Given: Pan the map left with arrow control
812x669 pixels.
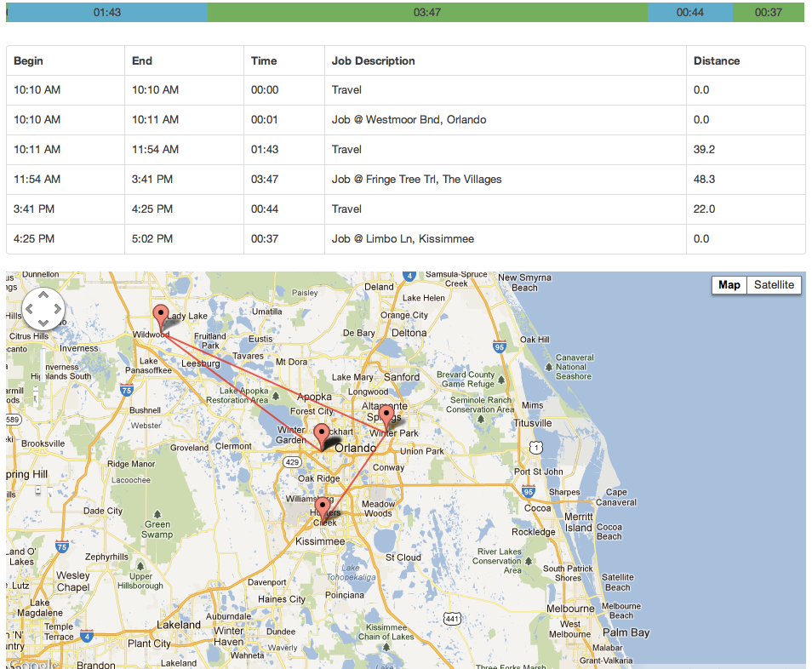Looking at the screenshot, I should [x=29, y=309].
